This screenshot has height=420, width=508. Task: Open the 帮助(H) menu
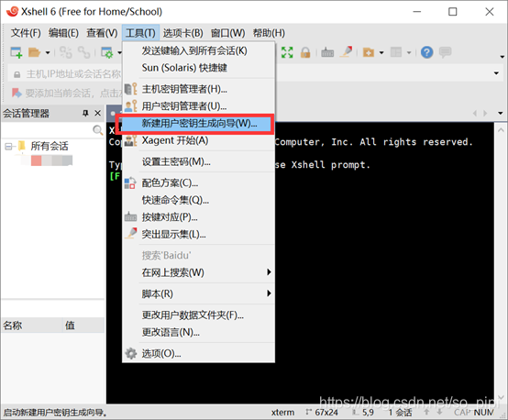coord(269,33)
